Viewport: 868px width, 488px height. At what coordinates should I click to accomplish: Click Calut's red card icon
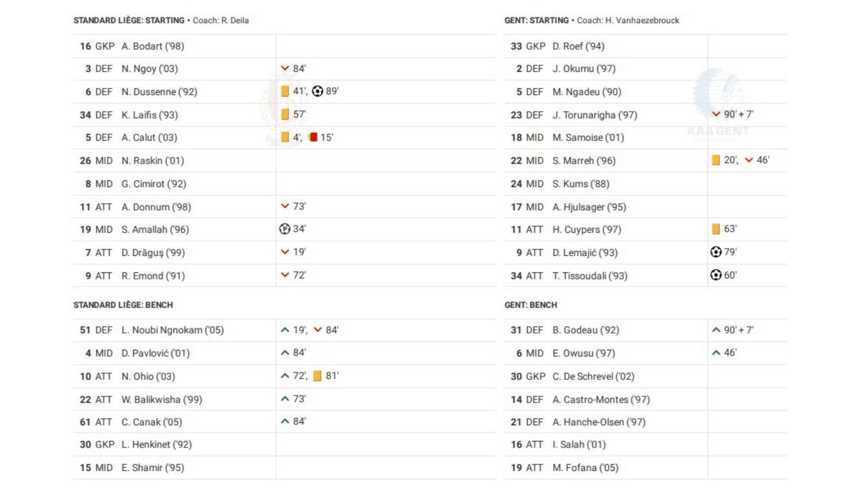point(313,137)
